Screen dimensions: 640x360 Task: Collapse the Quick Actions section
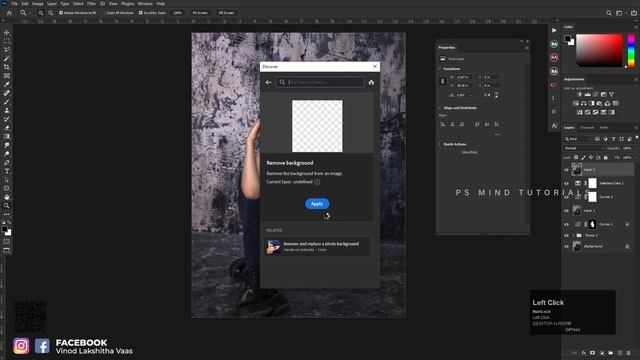tap(440, 144)
